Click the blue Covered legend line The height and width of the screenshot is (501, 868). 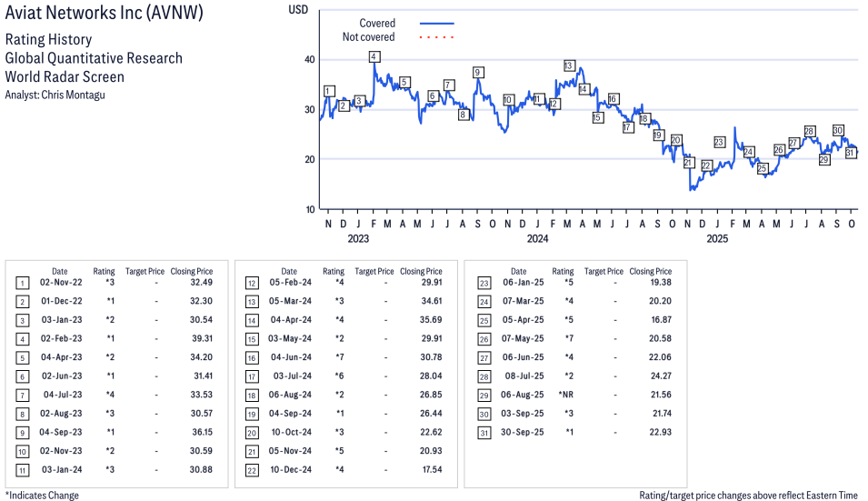[x=436, y=24]
